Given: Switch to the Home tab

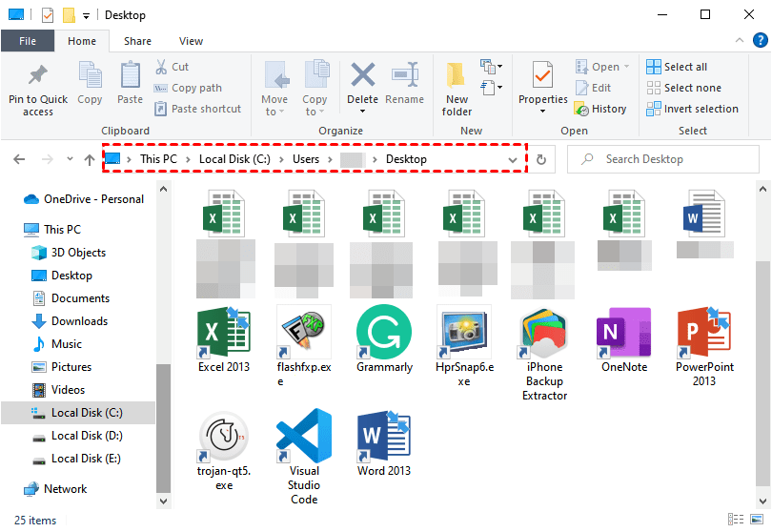Looking at the screenshot, I should pyautogui.click(x=82, y=41).
